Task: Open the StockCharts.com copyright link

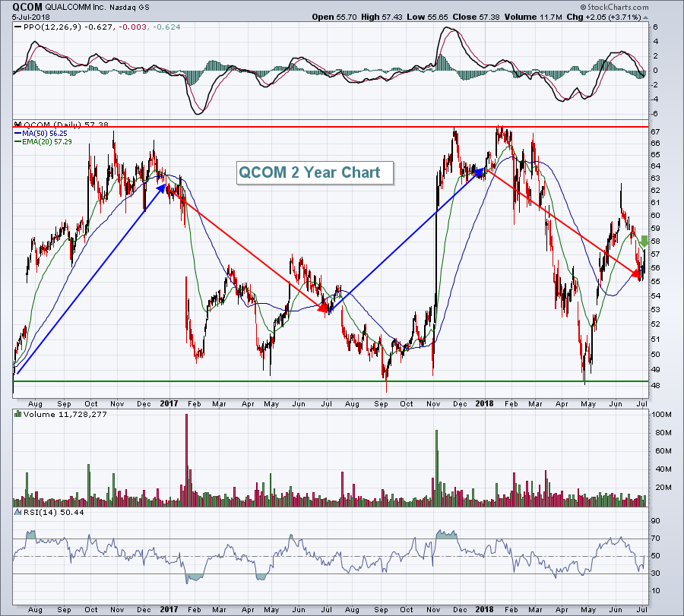Action: pos(614,7)
